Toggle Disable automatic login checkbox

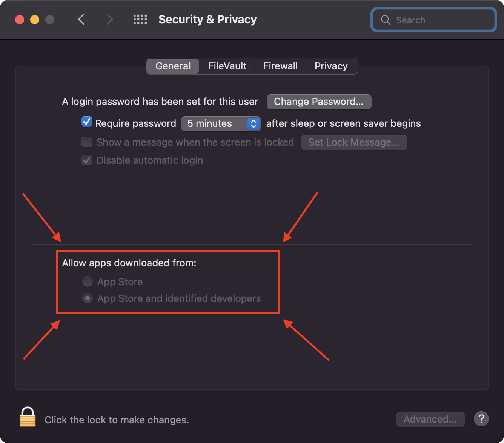pos(87,160)
